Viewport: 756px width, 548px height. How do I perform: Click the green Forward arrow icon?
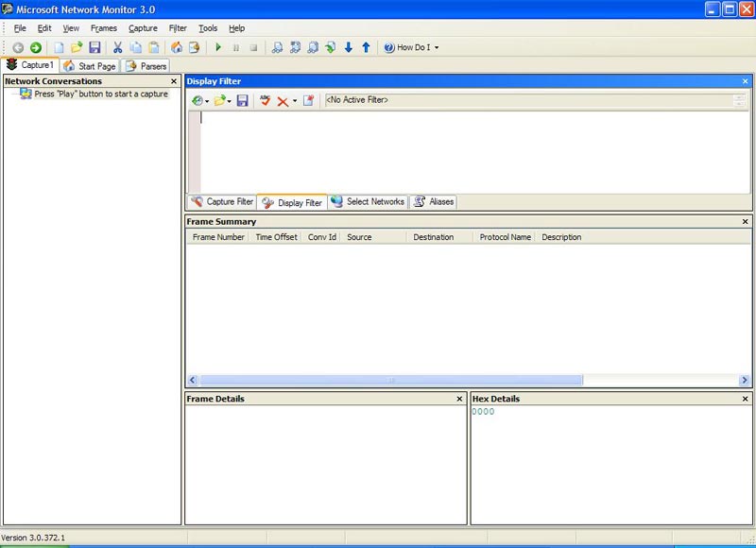[35, 47]
